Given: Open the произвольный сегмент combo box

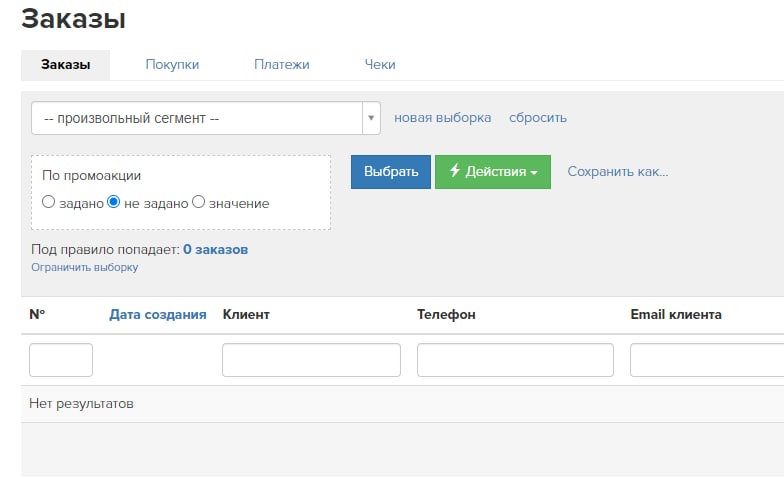Looking at the screenshot, I should pyautogui.click(x=206, y=118).
